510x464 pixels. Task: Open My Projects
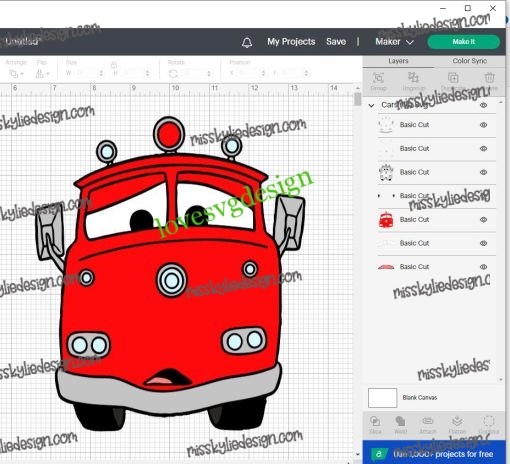(291, 42)
